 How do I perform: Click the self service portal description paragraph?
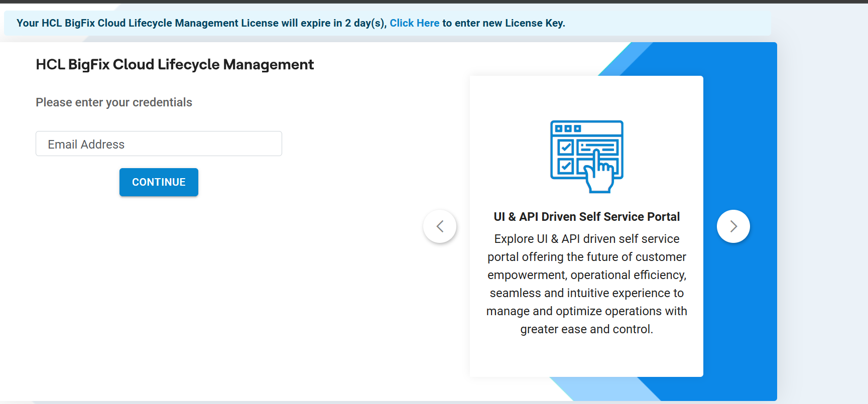point(586,284)
